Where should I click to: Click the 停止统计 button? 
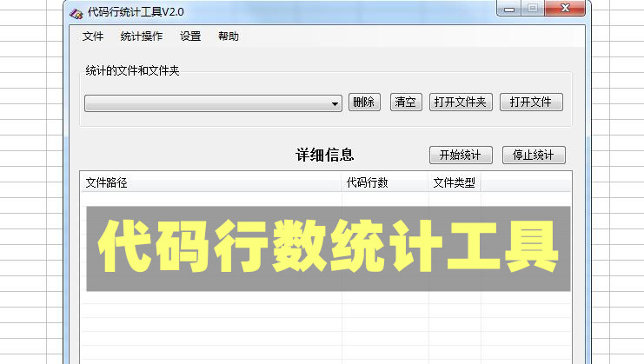tap(534, 156)
